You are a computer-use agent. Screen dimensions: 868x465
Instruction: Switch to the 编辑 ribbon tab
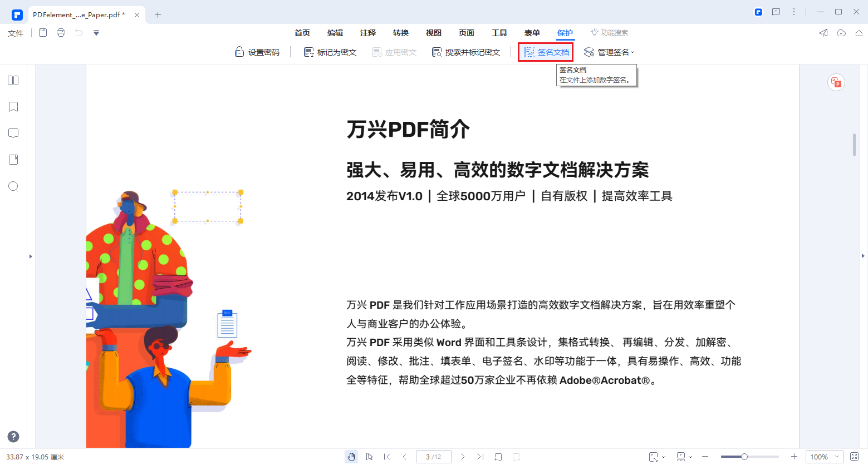(x=335, y=33)
